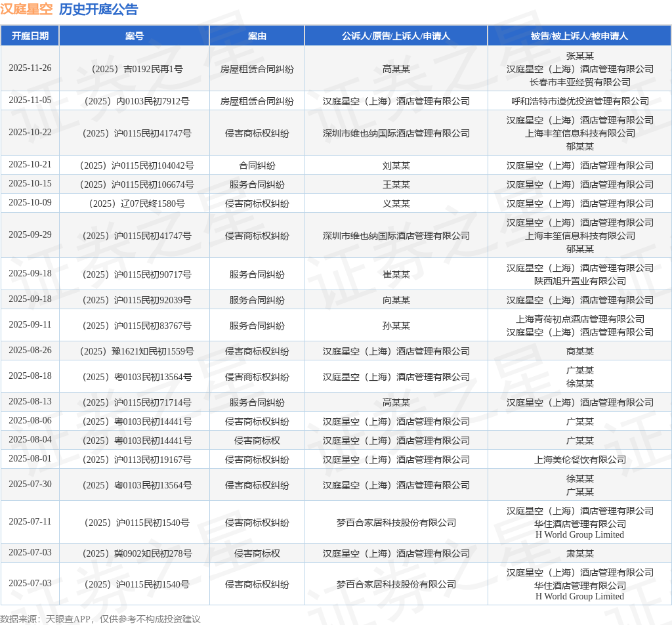The width and height of the screenshot is (672, 625).
Task: Click the 合同纠纷 cell for 2025-10-21
Action: 257,165
